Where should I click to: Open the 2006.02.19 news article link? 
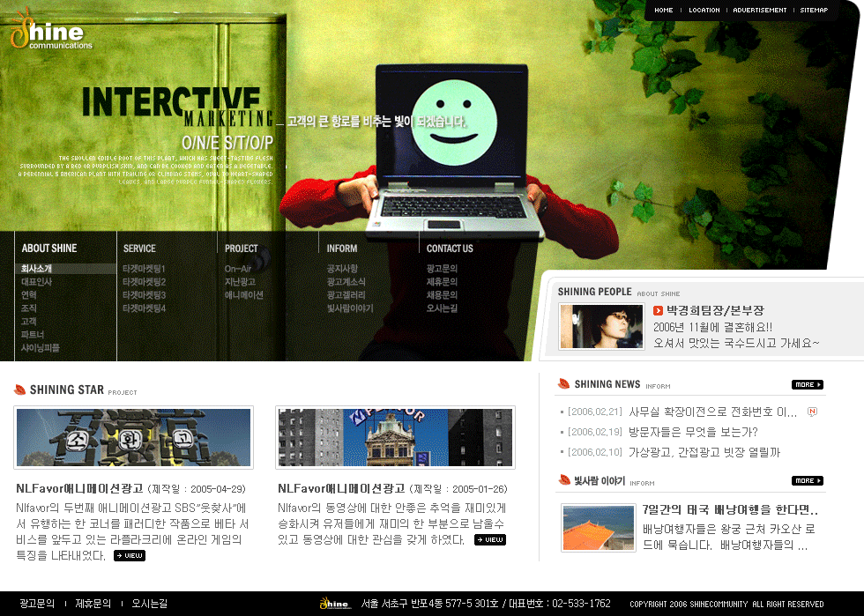click(692, 432)
